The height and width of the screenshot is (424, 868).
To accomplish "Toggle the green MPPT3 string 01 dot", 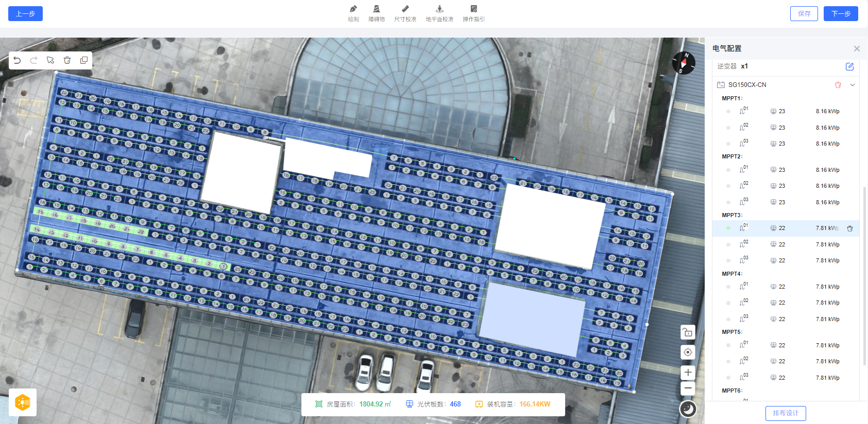I will click(x=728, y=228).
